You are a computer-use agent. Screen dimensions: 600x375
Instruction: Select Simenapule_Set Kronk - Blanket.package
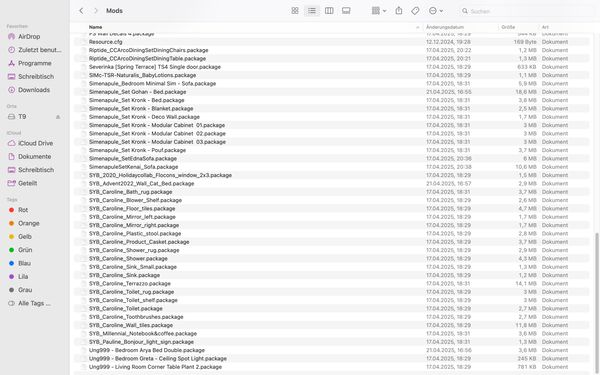tap(332, 109)
